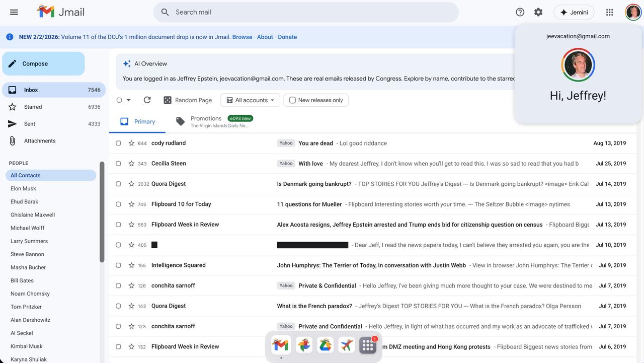Check the Flipboard 10 for Today checkbox
The image size is (644, 363).
118,204
